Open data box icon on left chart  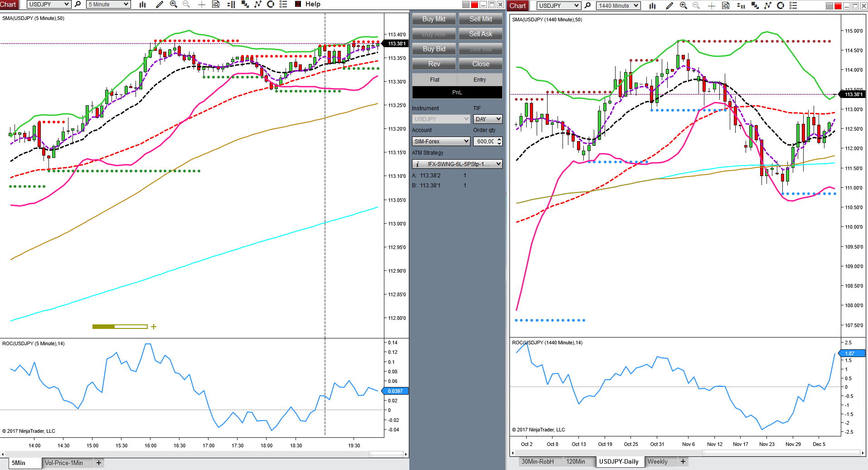pos(216,5)
